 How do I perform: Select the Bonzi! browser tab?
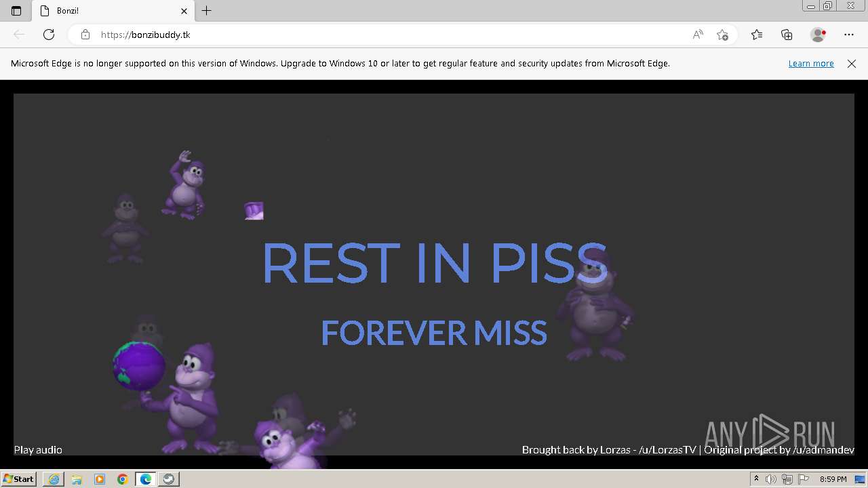pyautogui.click(x=113, y=11)
